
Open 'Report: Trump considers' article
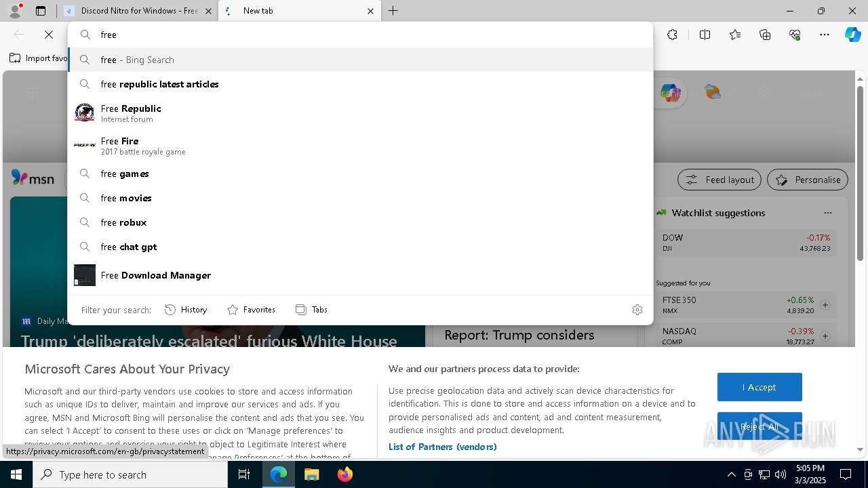pos(519,335)
